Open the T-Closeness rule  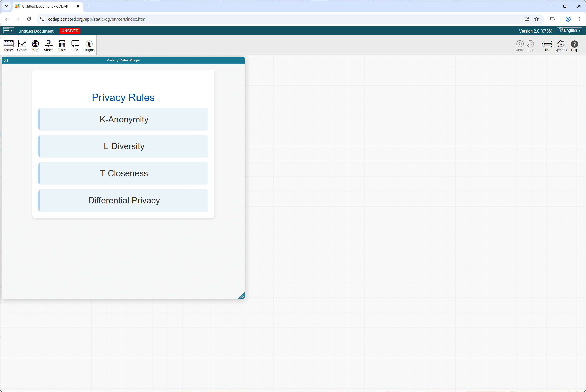click(123, 173)
